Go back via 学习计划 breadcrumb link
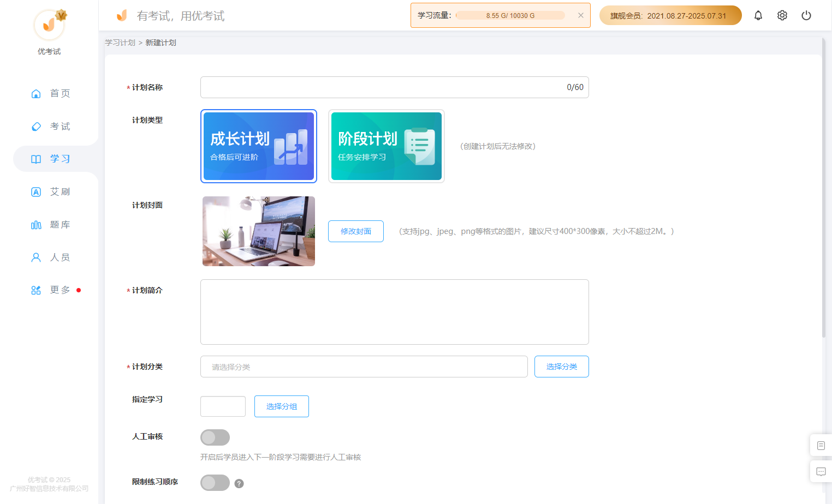This screenshot has height=504, width=832. coord(120,43)
